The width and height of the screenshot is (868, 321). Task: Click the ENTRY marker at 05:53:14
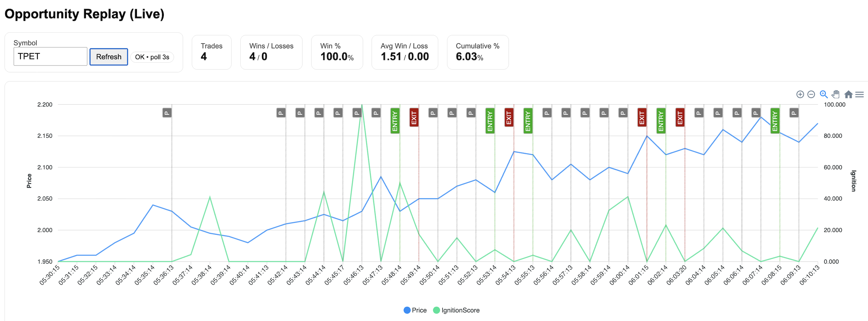tap(490, 121)
